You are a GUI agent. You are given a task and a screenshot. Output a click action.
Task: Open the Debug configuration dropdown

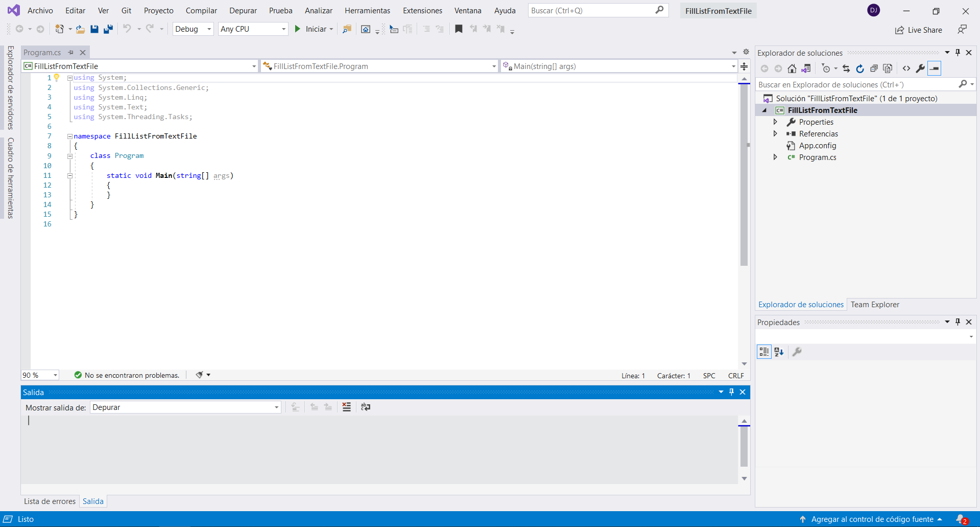click(x=193, y=29)
